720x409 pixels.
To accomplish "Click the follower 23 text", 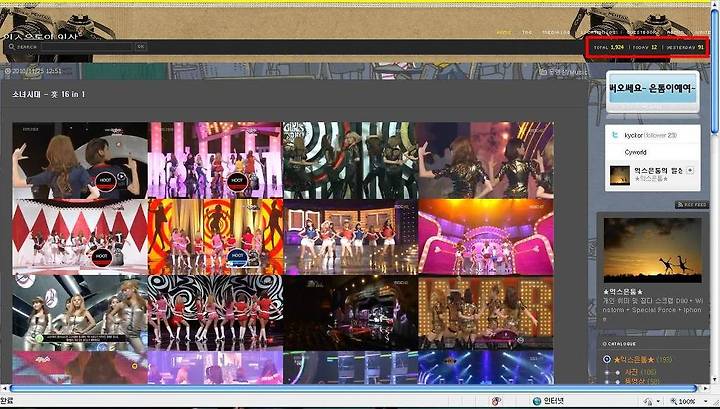I will pyautogui.click(x=661, y=135).
